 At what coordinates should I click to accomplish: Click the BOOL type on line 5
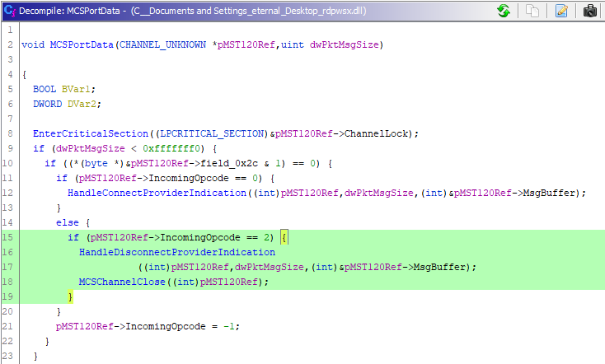45,89
